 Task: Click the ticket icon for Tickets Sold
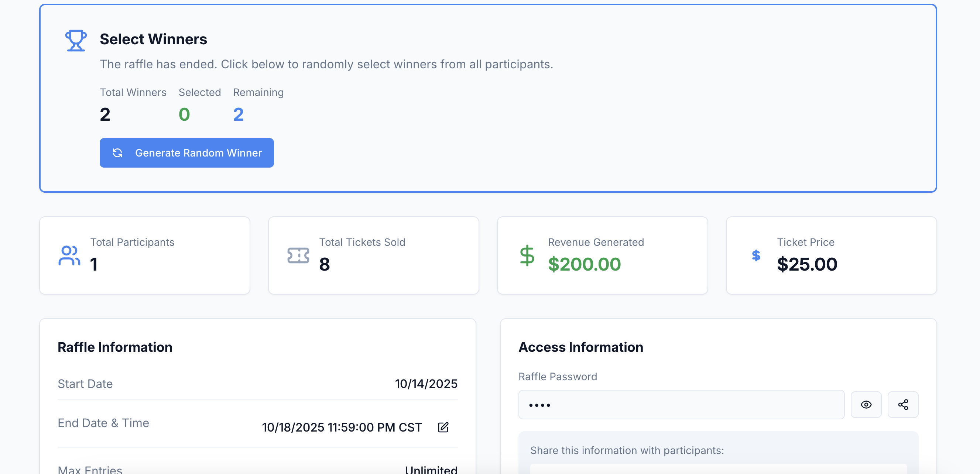pyautogui.click(x=298, y=255)
